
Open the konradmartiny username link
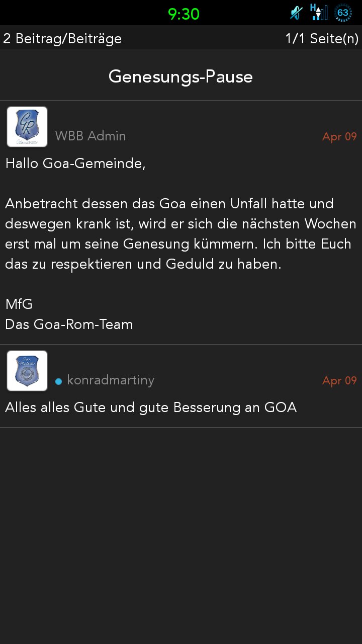point(111,380)
